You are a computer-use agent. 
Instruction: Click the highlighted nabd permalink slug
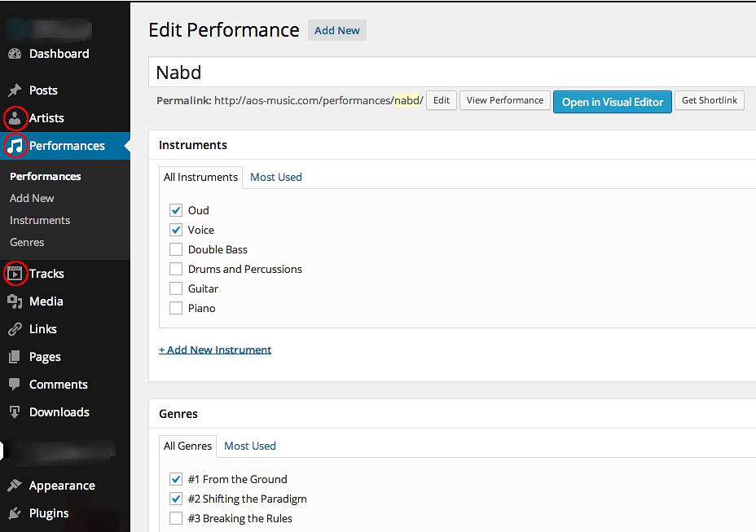pos(407,100)
